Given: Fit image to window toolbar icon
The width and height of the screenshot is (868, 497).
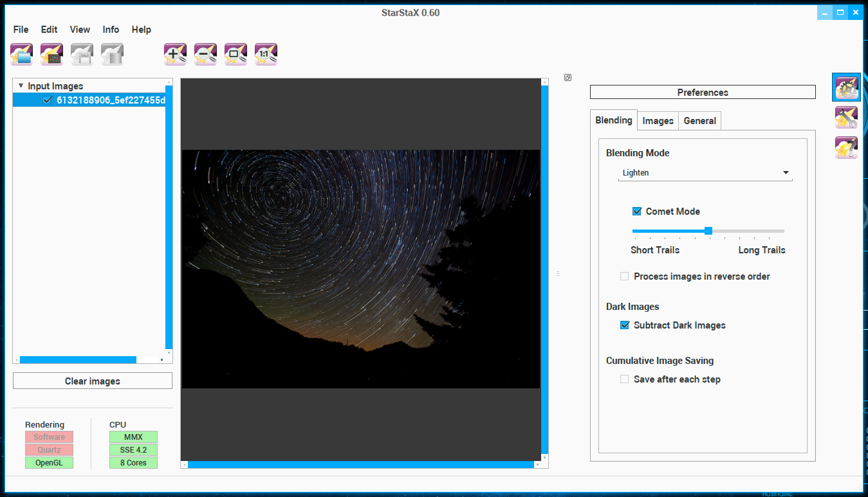Looking at the screenshot, I should (x=235, y=55).
